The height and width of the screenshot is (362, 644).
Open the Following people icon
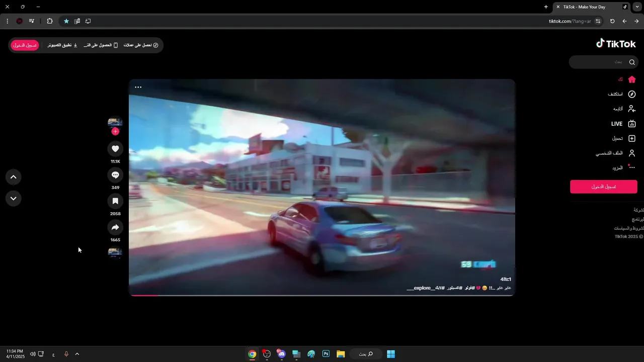tap(632, 109)
